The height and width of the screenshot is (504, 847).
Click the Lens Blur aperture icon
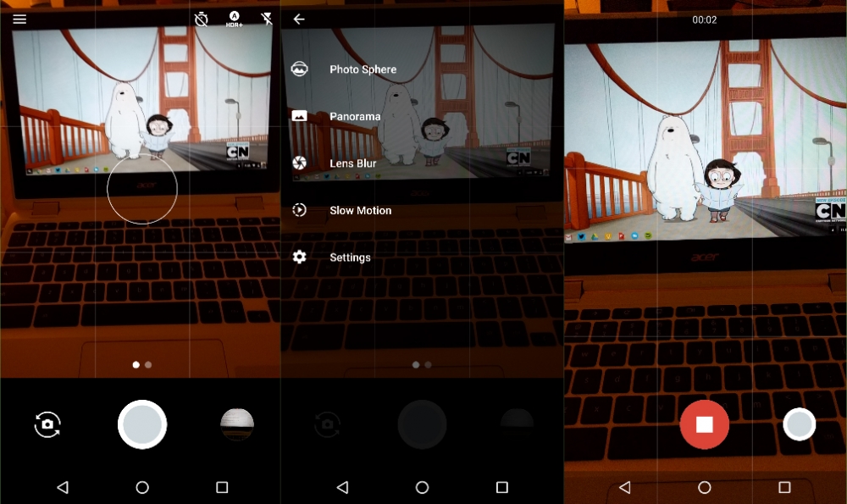[x=299, y=163]
